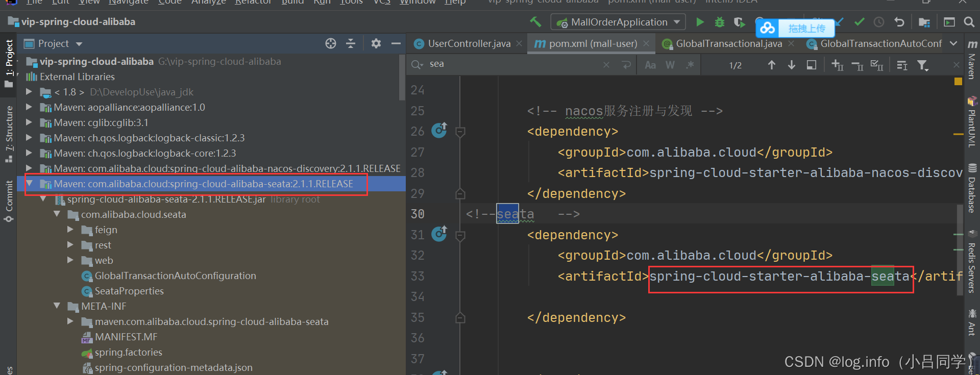
Task: Show VCS history clock icon
Action: [x=879, y=22]
